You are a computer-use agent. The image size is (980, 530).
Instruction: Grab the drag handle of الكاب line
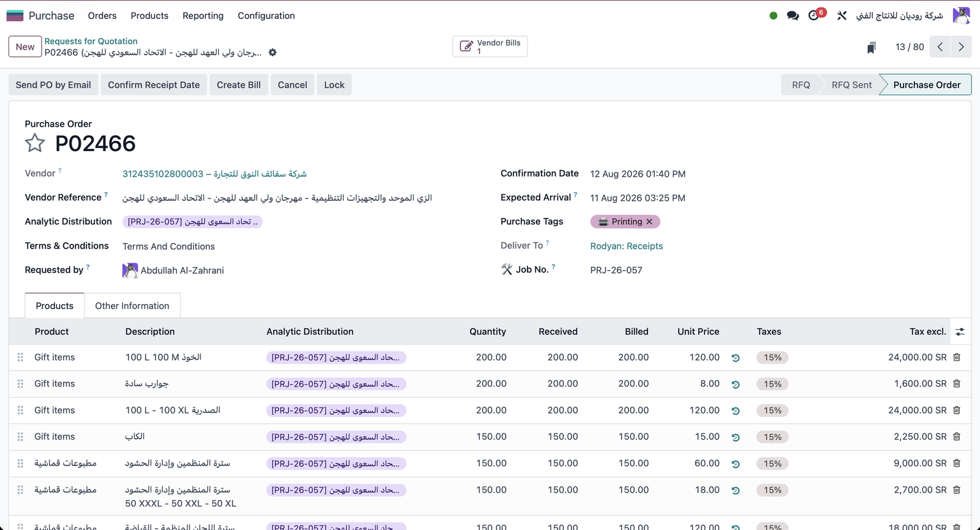pos(20,437)
